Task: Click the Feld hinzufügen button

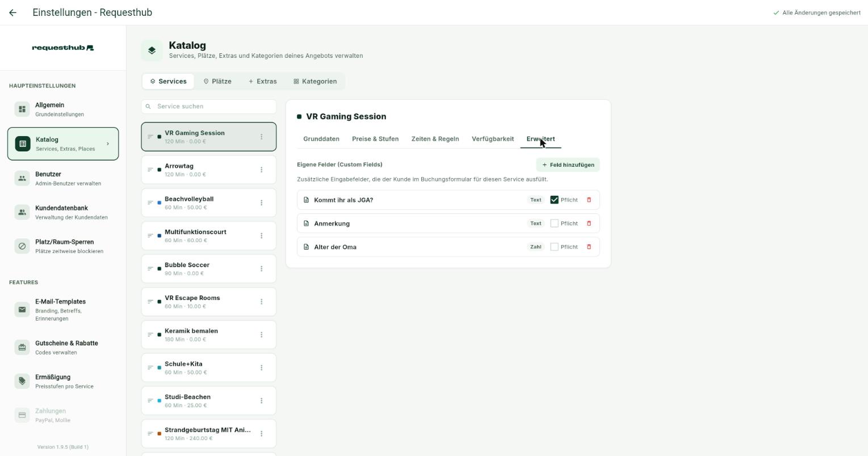Action: pyautogui.click(x=568, y=165)
